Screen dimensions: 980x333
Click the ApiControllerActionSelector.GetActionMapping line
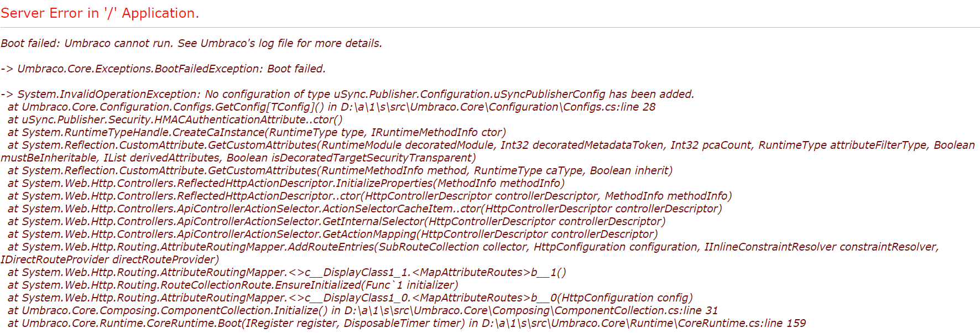coord(332,234)
